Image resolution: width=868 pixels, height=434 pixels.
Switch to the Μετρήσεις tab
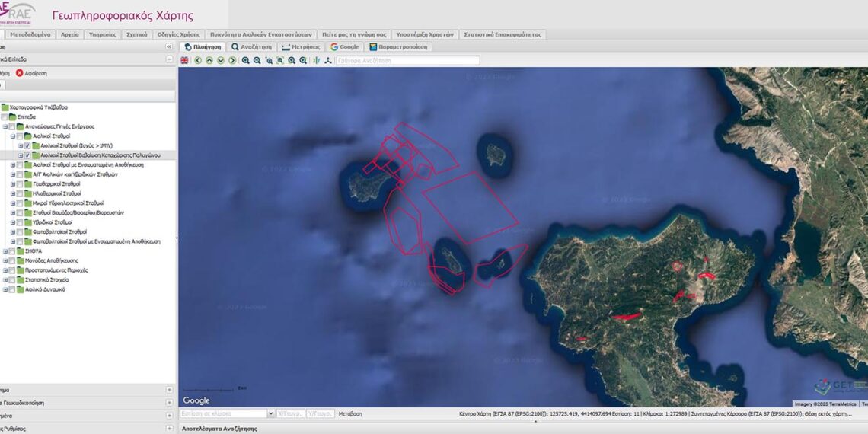[301, 47]
